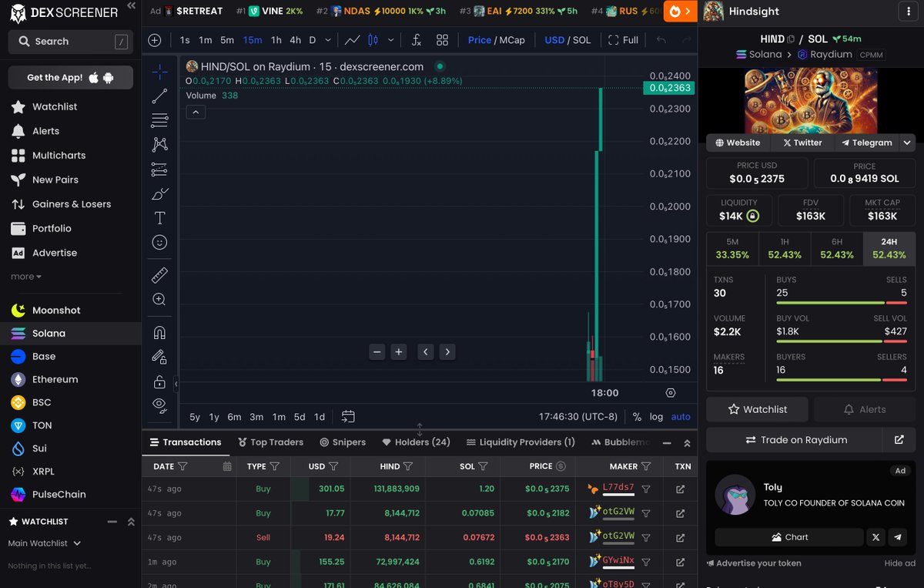
Task: Toggle the log scale option
Action: pyautogui.click(x=656, y=416)
